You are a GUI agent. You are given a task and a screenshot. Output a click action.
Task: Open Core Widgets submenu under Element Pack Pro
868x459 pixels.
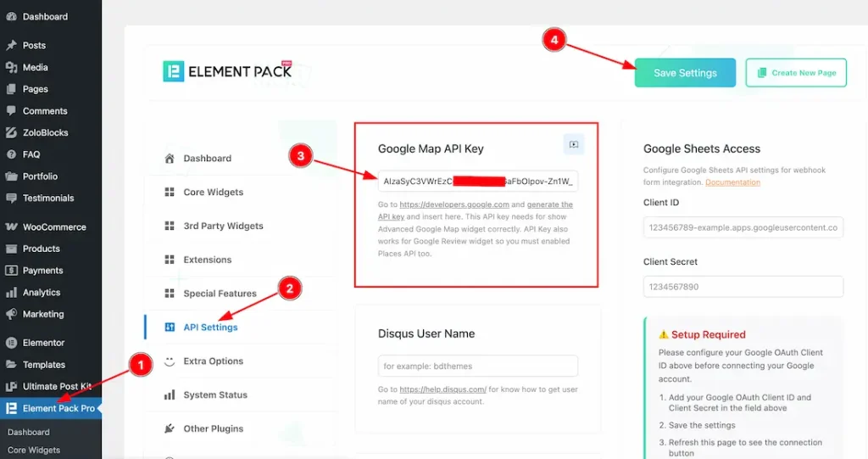[34, 451]
